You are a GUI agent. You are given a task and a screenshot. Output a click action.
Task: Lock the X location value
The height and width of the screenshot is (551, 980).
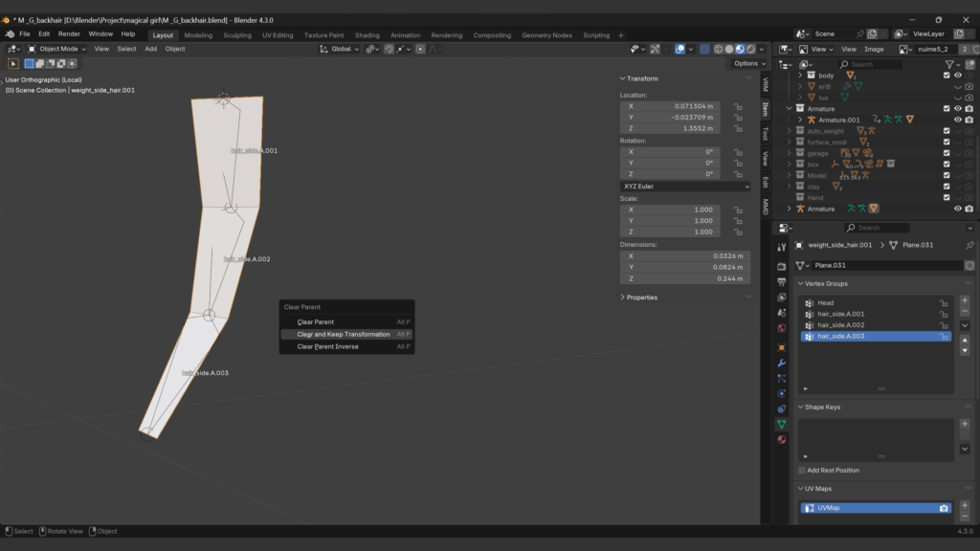(x=739, y=106)
